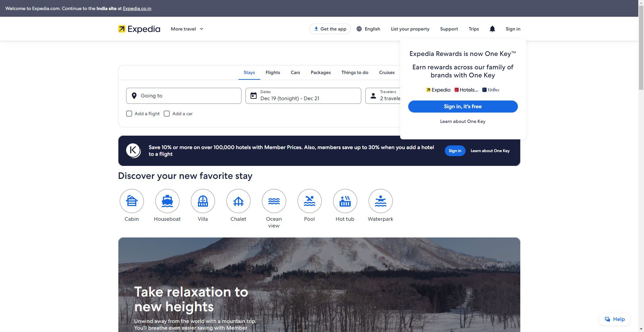644x332 pixels.
Task: Select the Cabin stay type icon
Action: (x=132, y=201)
